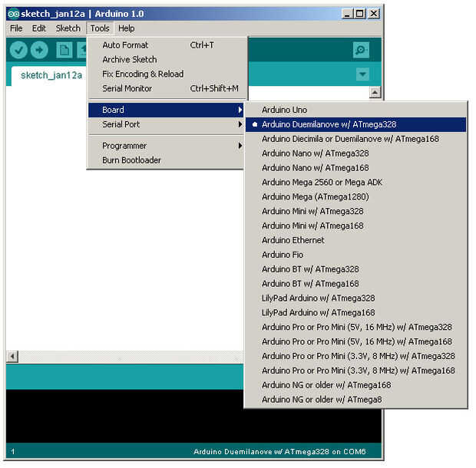Select Arduino Mini w/ ATmega168
This screenshot has height=468, width=476.
[355, 226]
